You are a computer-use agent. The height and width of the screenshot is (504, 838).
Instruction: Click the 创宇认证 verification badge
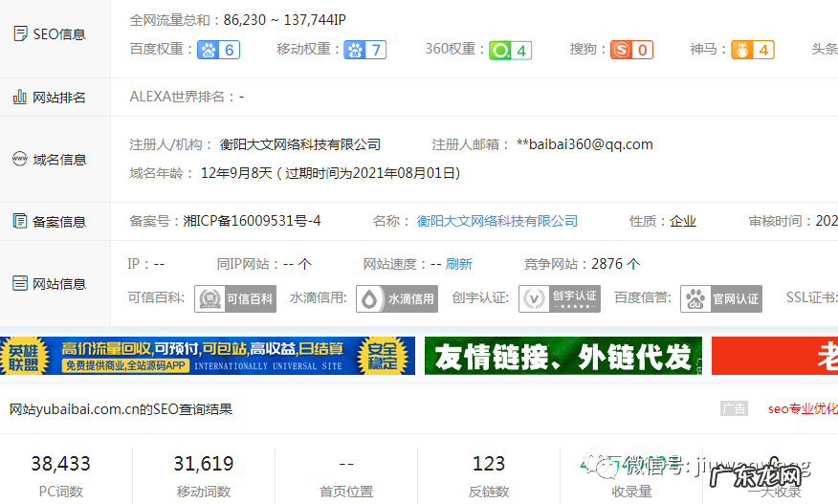point(560,298)
